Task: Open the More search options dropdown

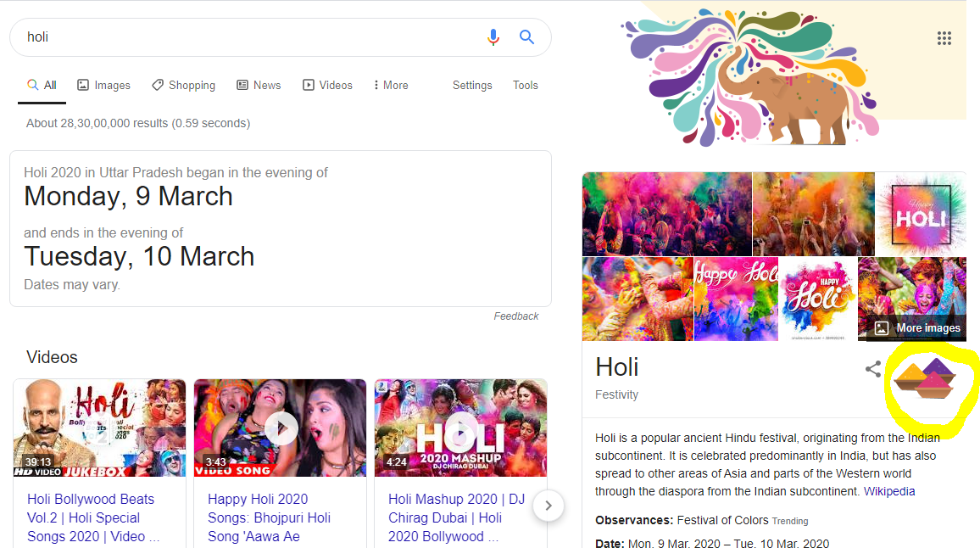Action: pyautogui.click(x=391, y=86)
